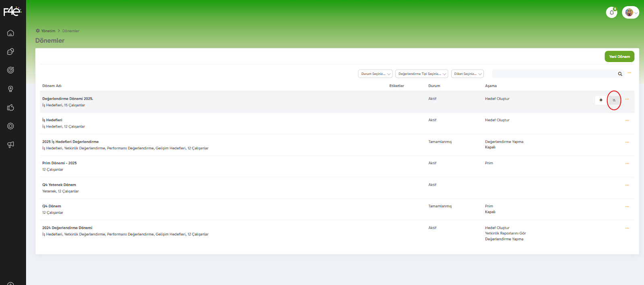Open the user profile avatar menu
The width and height of the screenshot is (644, 285).
[630, 12]
